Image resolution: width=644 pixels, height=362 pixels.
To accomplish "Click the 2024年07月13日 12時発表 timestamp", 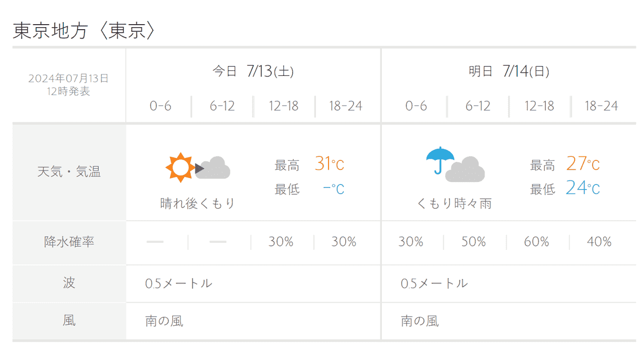I will point(69,85).
